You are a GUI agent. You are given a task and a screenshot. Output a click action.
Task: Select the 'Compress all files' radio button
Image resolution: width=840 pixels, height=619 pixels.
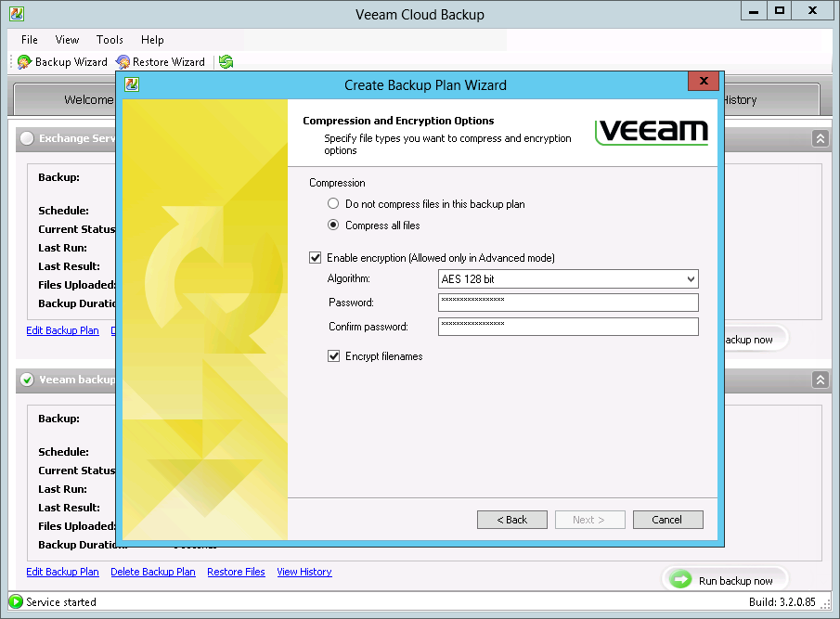333,225
